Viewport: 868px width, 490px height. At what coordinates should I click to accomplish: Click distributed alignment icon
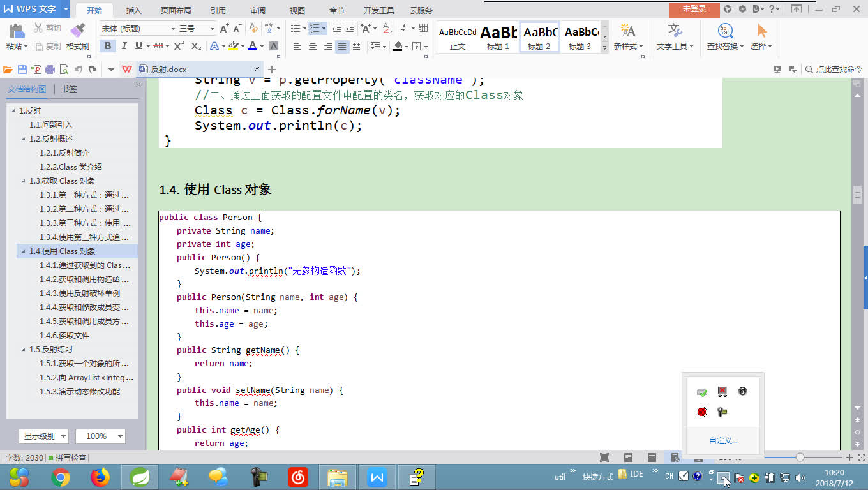357,47
